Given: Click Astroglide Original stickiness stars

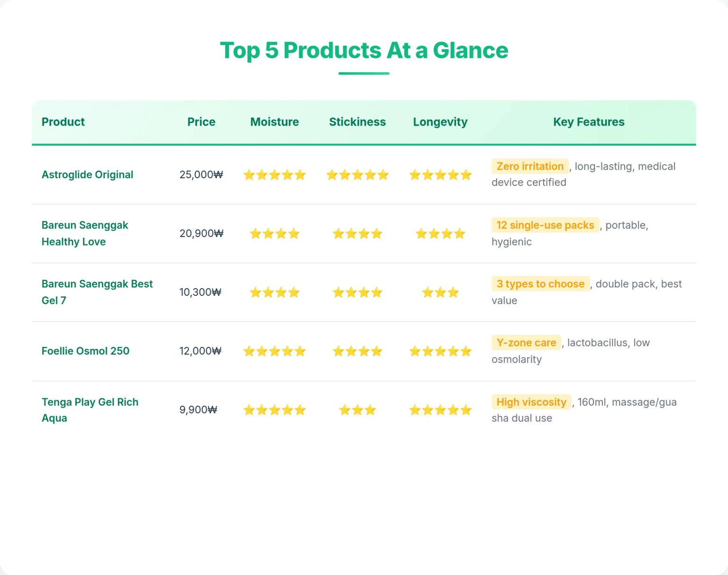Looking at the screenshot, I should coord(357,175).
